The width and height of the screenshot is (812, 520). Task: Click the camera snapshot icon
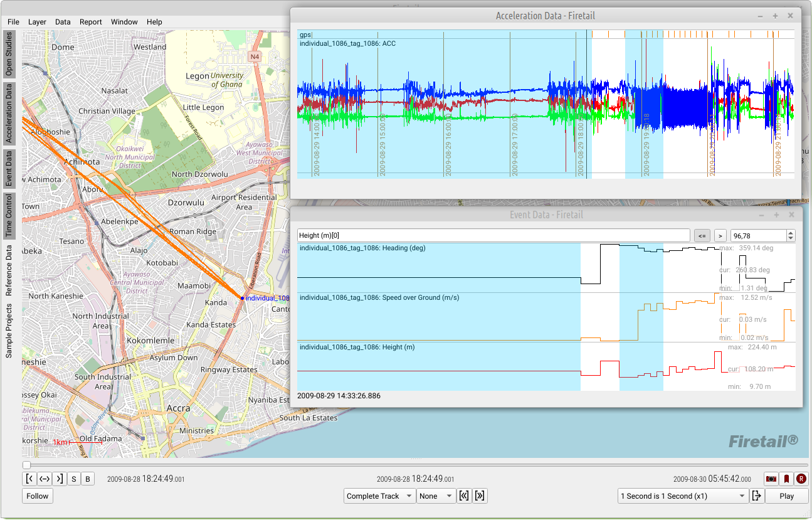pyautogui.click(x=771, y=479)
